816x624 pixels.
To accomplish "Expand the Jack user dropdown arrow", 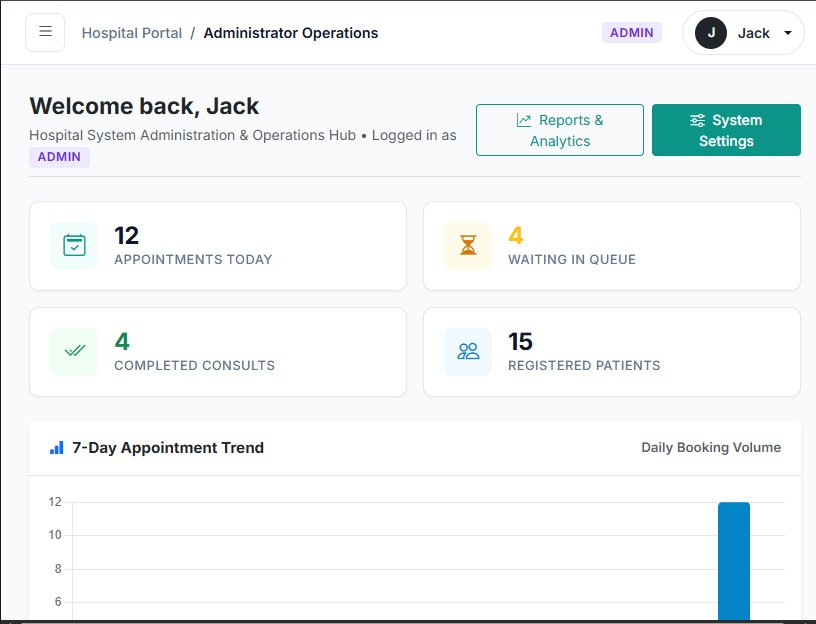I will coord(788,33).
